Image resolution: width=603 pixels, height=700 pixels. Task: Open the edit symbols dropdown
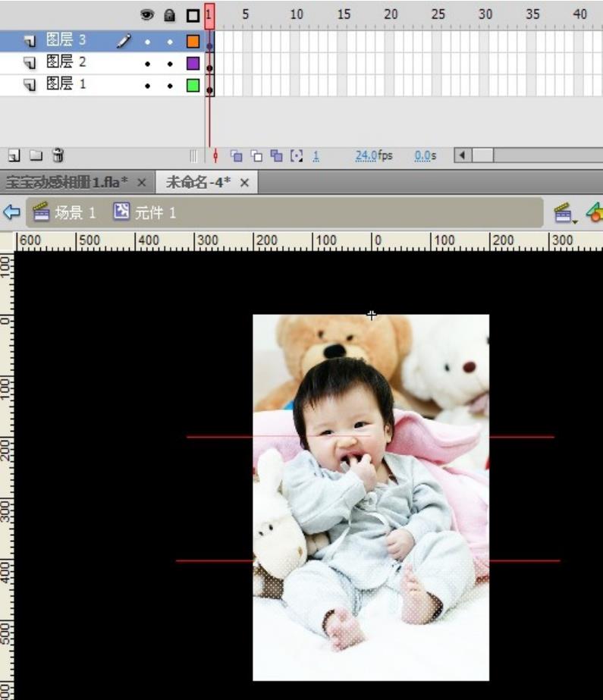coord(595,214)
